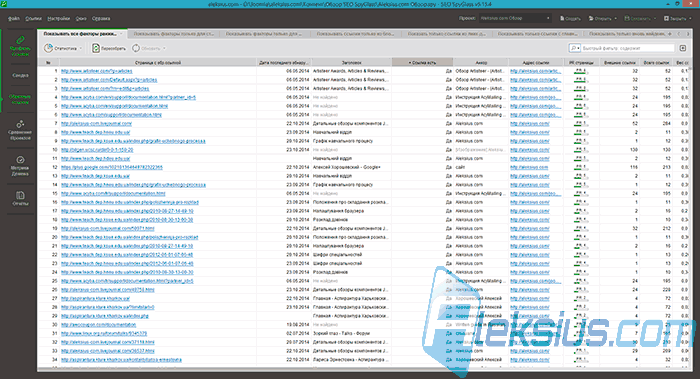Sort by the Ссылка есть column header
Viewport: 700px width, 379px height.
422,62
